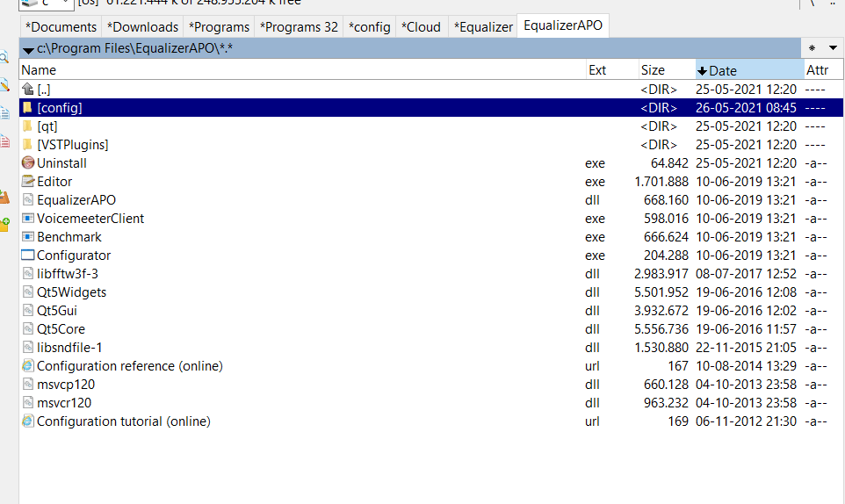Image resolution: width=845 pixels, height=504 pixels.
Task: Click the Configuration reference url icon
Action: point(28,365)
